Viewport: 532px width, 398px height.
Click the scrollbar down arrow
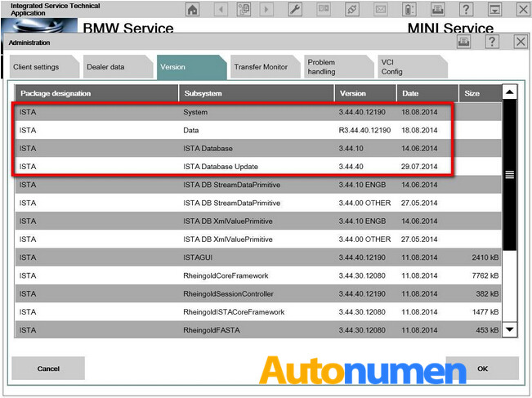point(510,329)
